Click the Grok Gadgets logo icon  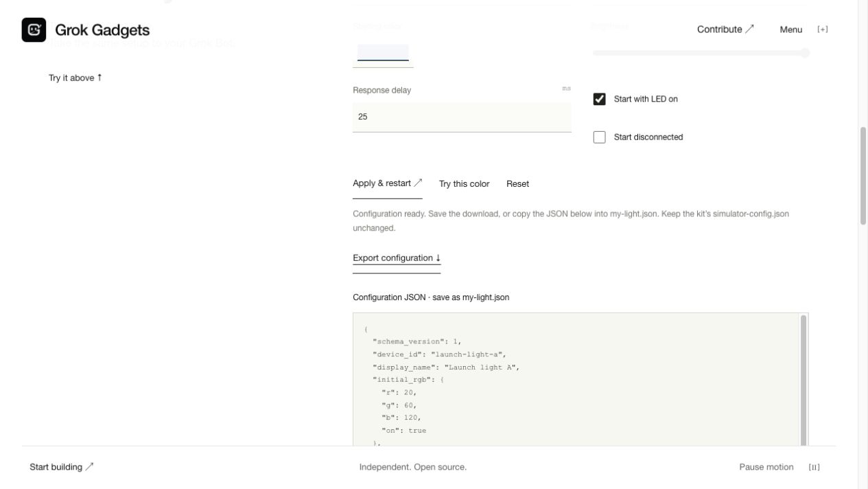click(x=34, y=30)
